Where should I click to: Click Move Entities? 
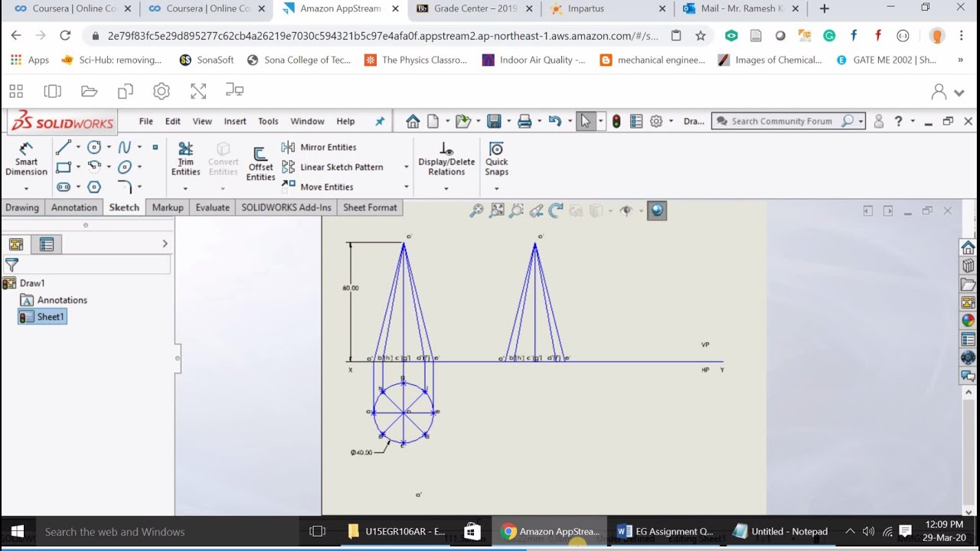point(318,187)
